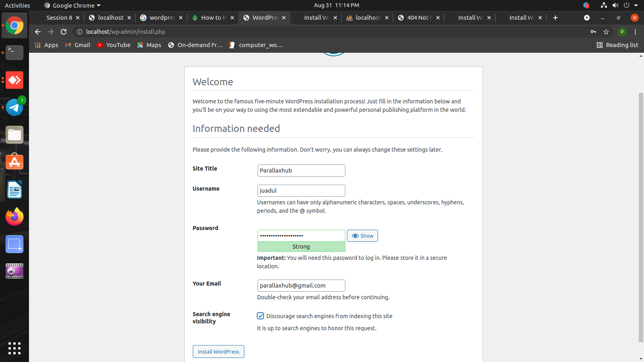Uncheck Discourage search engines checkbox
The image size is (644, 362).
pos(260,316)
